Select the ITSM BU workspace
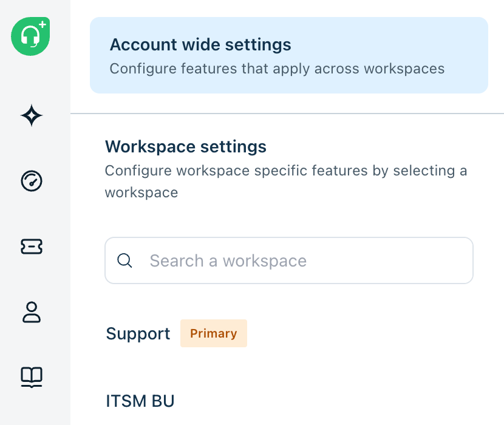The height and width of the screenshot is (425, 504). pos(140,401)
